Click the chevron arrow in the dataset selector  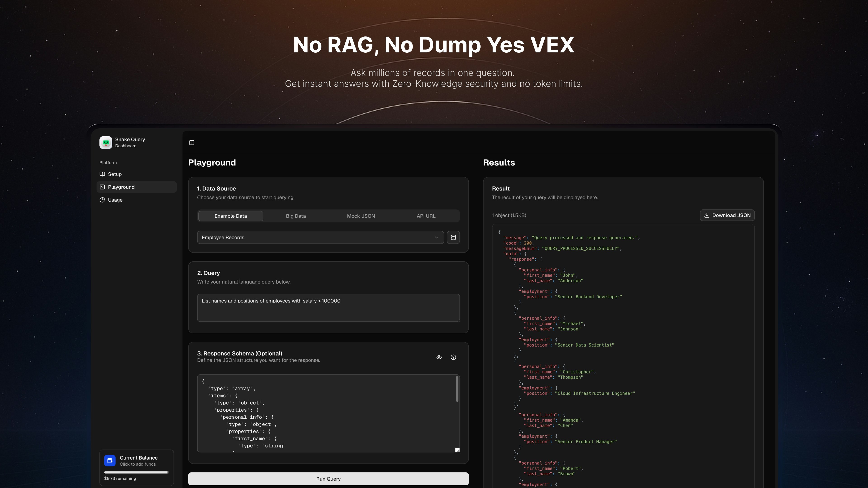coord(436,237)
